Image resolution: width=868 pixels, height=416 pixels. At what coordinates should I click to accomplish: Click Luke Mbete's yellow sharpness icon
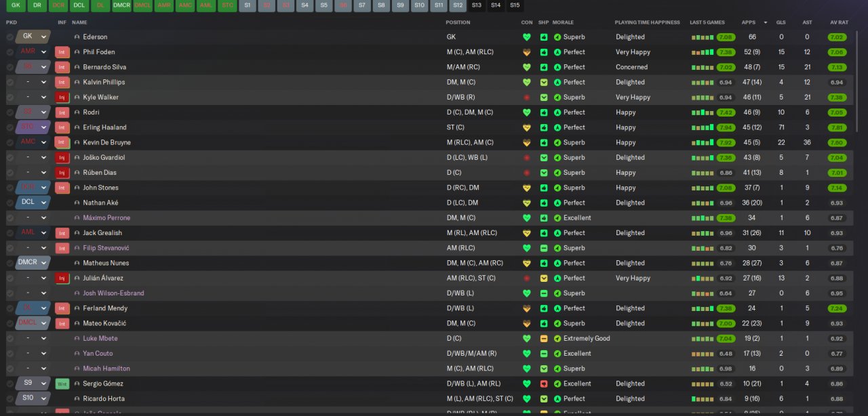(544, 339)
